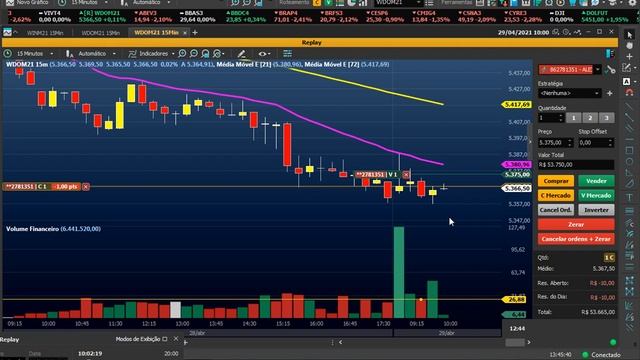Open the zoom reset dropdown magnifier
Screen dimensions: 640x360
pos(218,53)
